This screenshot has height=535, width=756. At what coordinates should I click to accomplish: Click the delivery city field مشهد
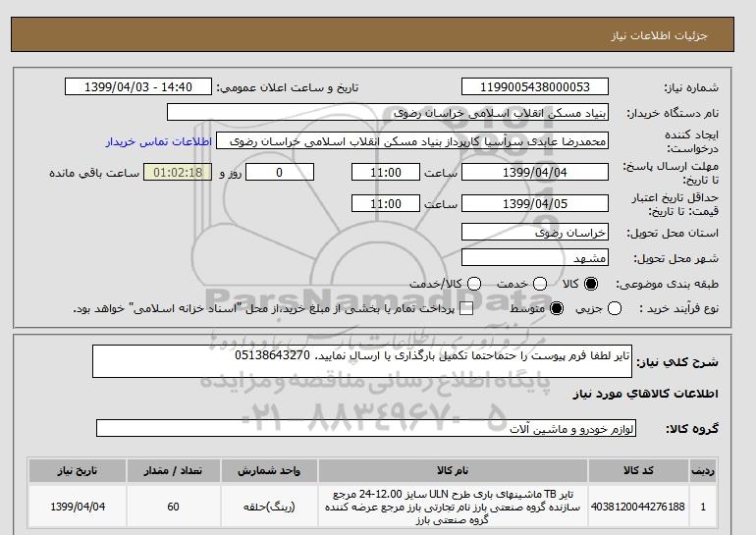point(535,258)
